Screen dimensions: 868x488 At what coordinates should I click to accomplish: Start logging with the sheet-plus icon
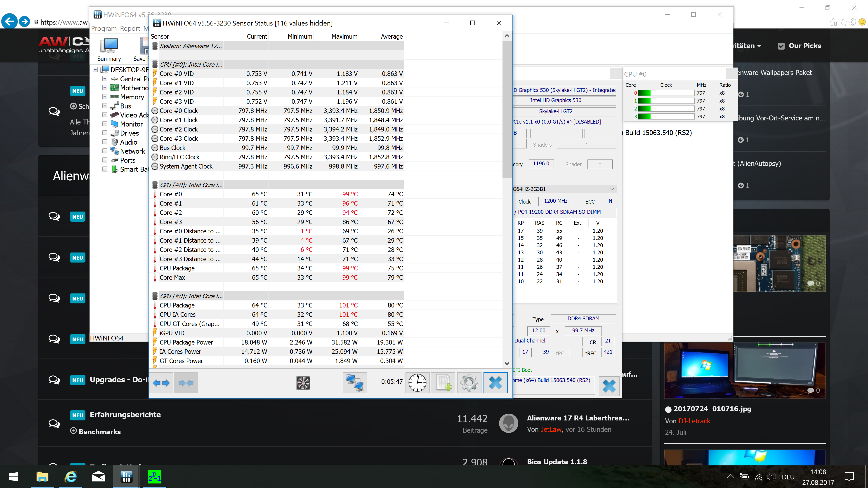tap(443, 383)
